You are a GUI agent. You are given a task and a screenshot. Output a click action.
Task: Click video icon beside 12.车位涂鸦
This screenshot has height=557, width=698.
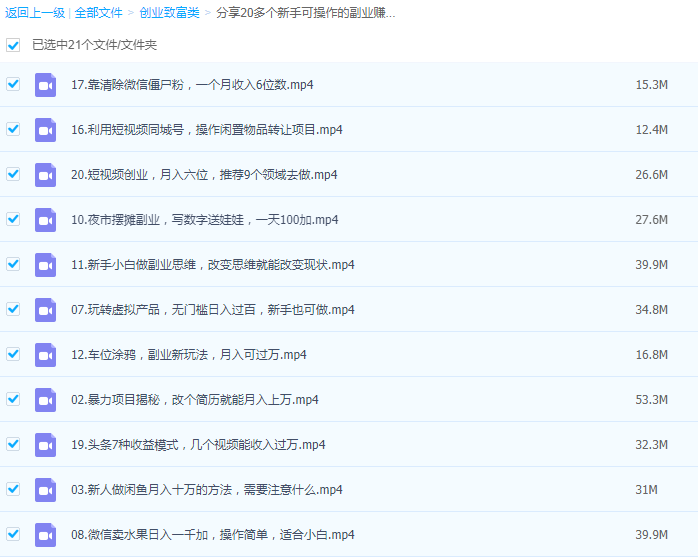pos(45,355)
